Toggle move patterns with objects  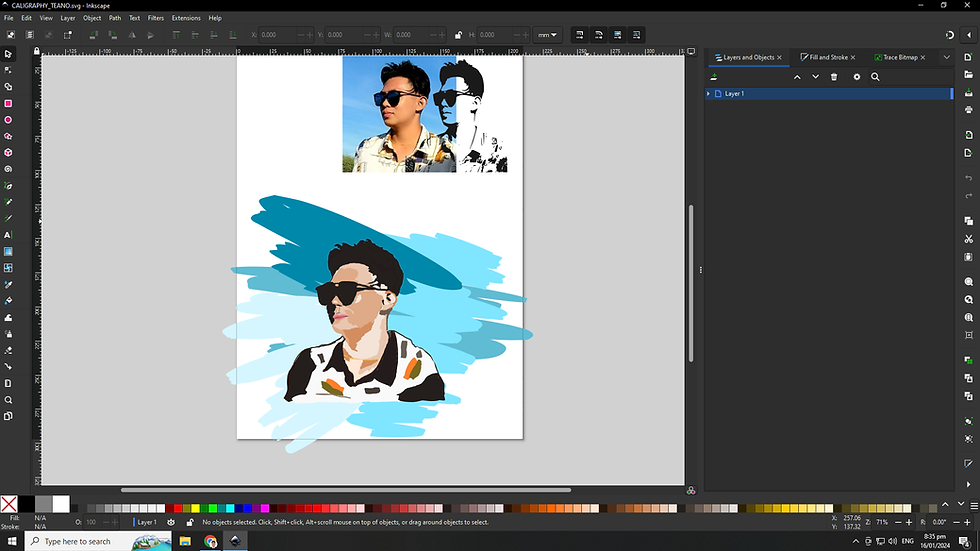(636, 35)
